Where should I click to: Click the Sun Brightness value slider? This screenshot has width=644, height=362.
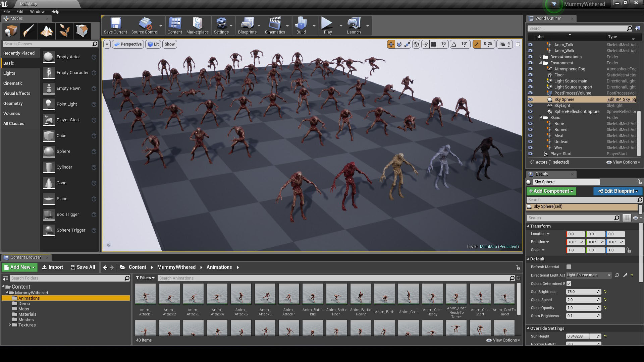(x=583, y=292)
